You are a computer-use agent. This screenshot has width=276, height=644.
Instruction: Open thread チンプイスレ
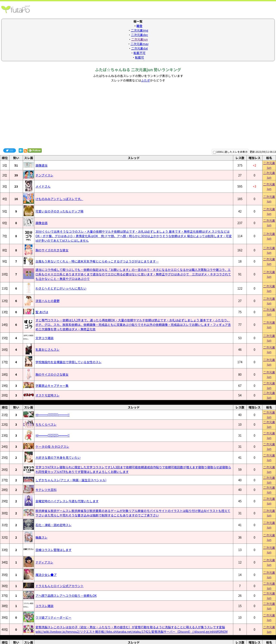click(x=44, y=175)
